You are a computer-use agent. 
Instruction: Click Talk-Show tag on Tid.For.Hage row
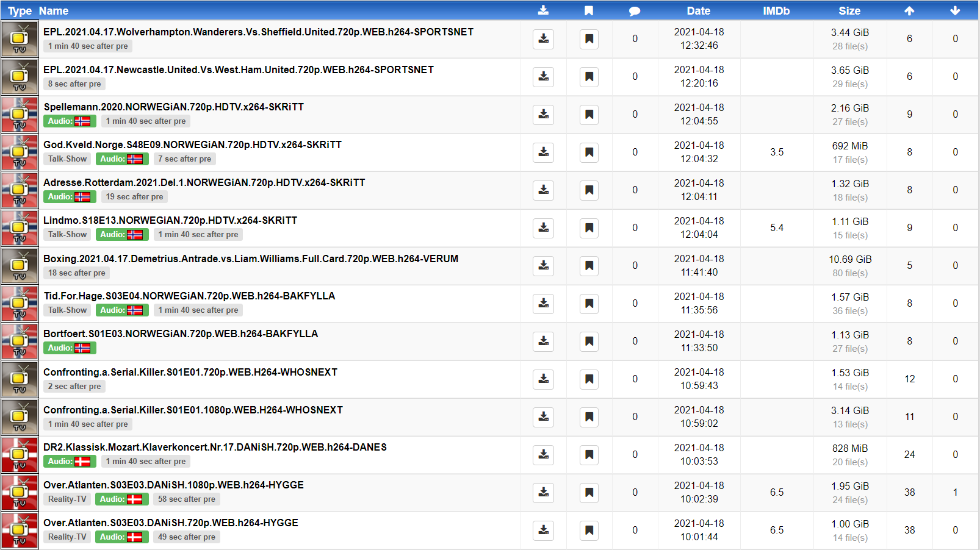(x=68, y=310)
